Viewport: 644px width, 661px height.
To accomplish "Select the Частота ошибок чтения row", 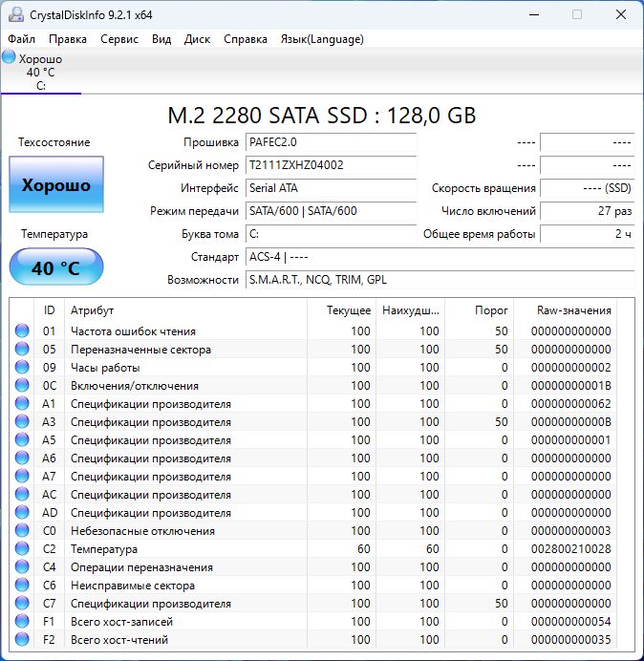I will (x=313, y=330).
